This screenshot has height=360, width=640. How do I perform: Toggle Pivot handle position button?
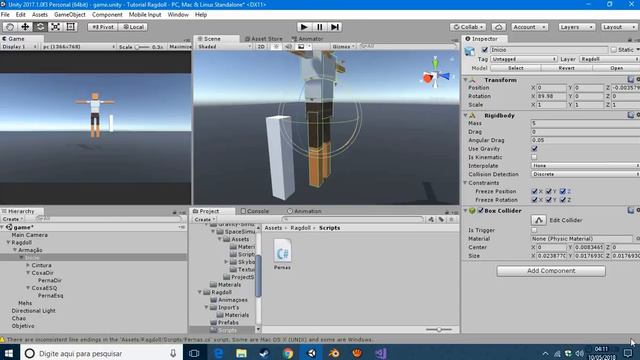pyautogui.click(x=103, y=27)
